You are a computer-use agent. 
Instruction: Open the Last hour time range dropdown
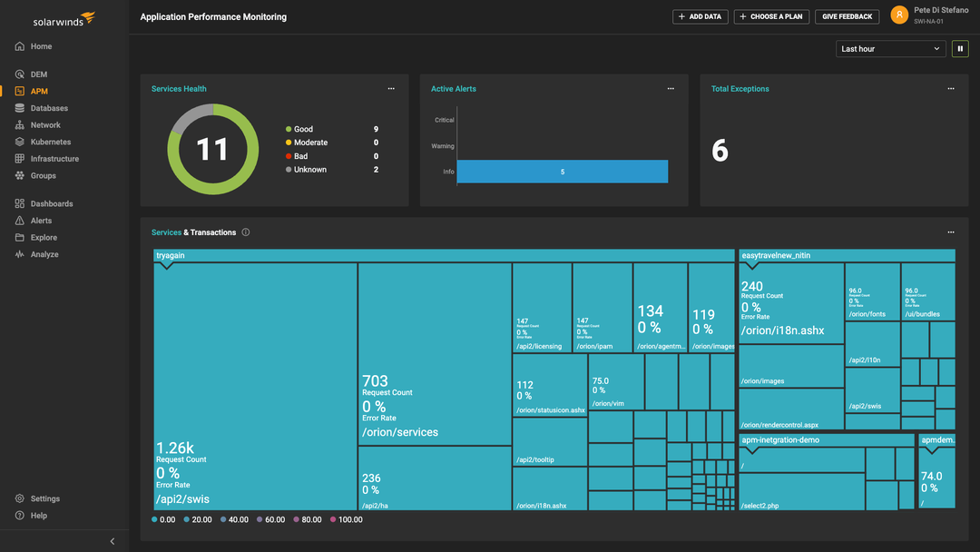tap(890, 48)
